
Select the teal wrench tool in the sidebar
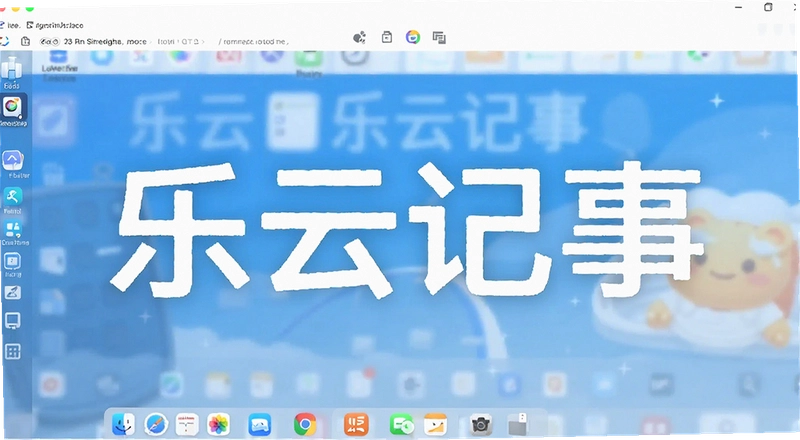coord(12,195)
